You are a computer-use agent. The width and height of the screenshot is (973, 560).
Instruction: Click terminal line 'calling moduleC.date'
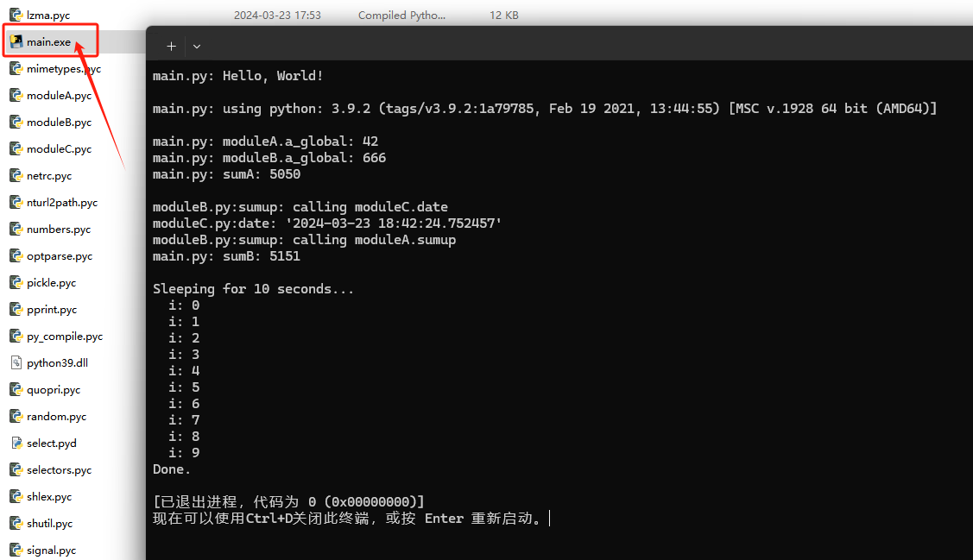coord(300,207)
